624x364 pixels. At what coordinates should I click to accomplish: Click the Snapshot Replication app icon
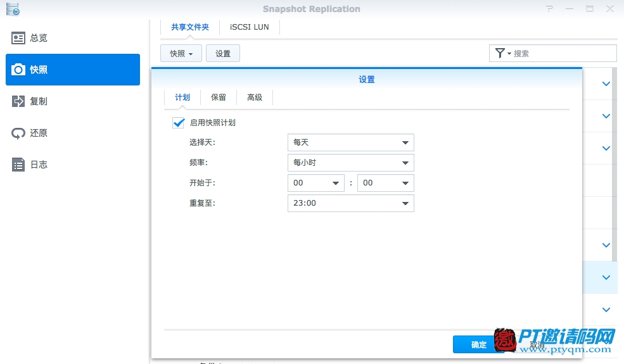point(13,9)
